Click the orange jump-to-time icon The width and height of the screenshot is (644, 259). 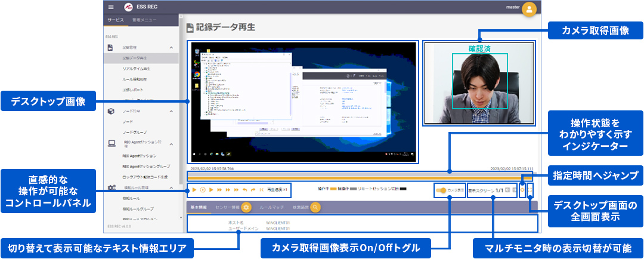click(522, 190)
